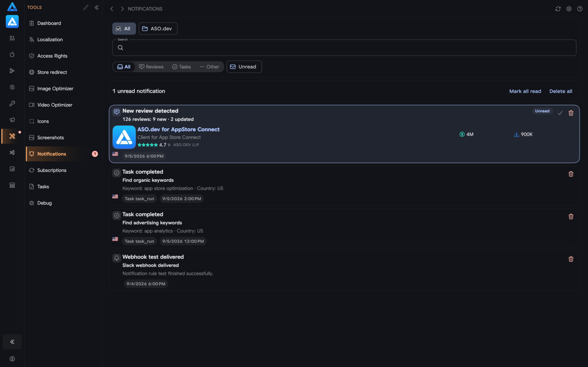Open the Video Optimizer tool
Viewport: 588px width, 367px height.
63,105
